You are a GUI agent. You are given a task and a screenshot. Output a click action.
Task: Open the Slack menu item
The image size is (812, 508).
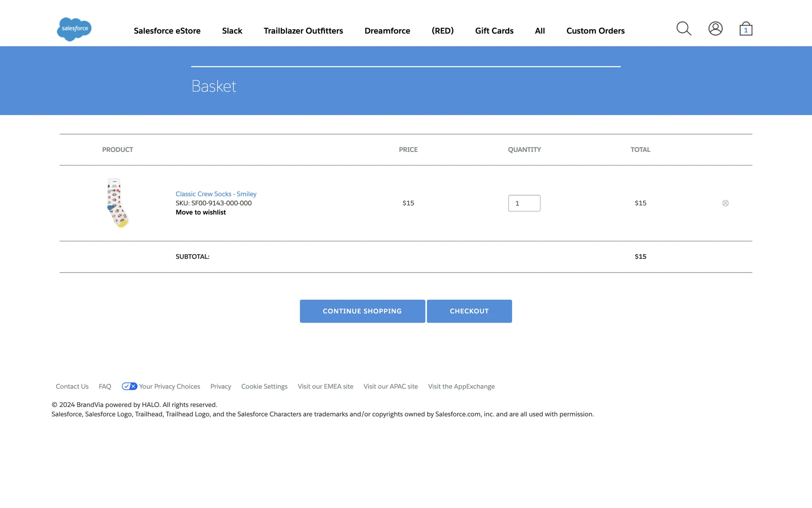[x=232, y=31]
